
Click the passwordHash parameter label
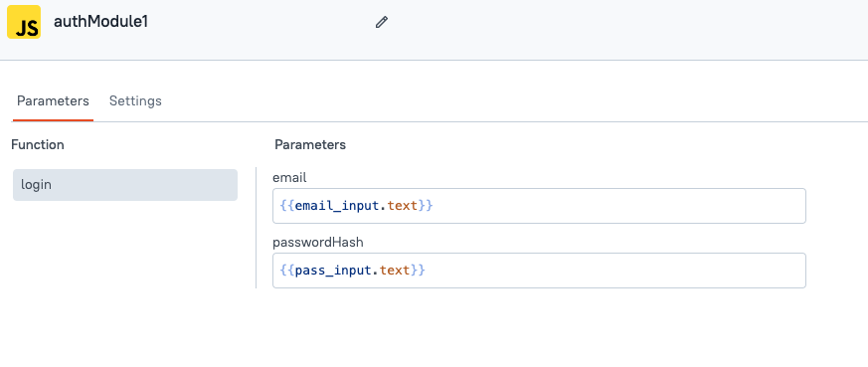318,243
